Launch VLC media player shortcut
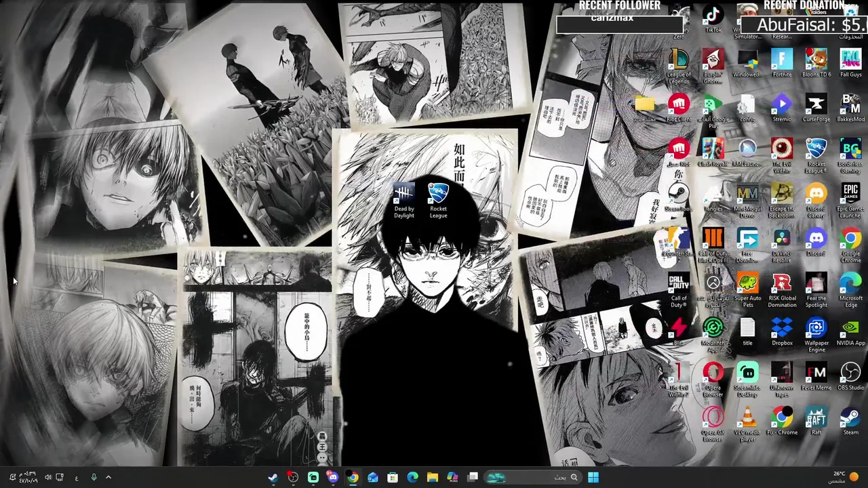The height and width of the screenshot is (488, 868). pos(747,424)
